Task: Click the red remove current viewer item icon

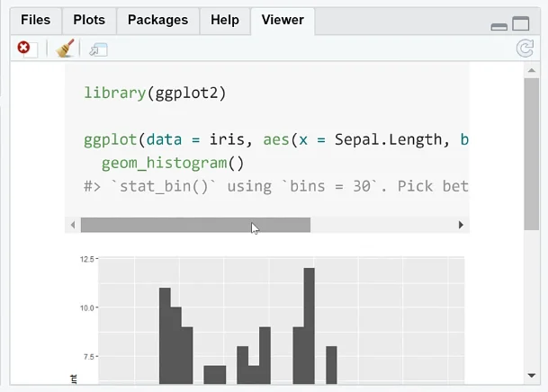Action: point(23,48)
